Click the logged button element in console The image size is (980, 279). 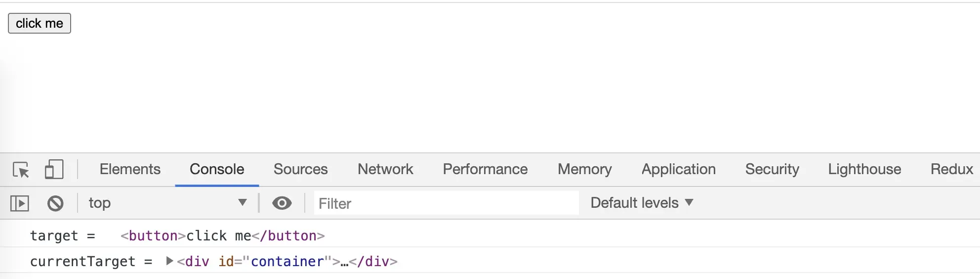pyautogui.click(x=222, y=235)
